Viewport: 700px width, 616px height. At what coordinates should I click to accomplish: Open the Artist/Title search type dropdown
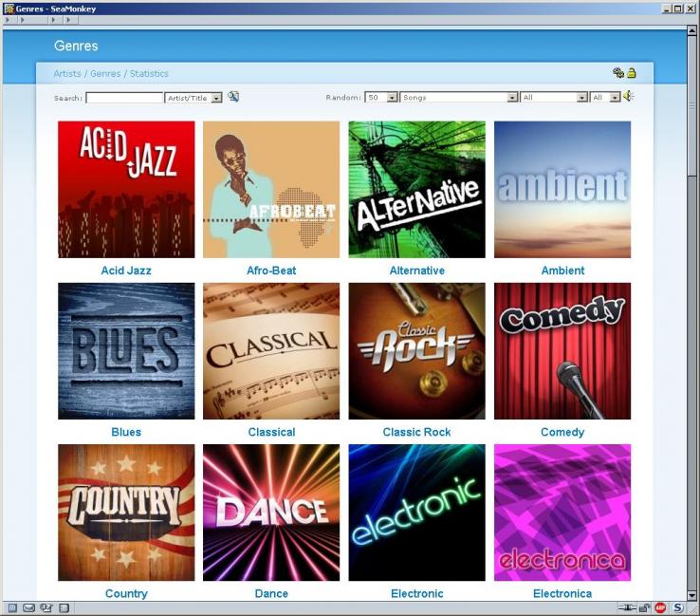193,98
